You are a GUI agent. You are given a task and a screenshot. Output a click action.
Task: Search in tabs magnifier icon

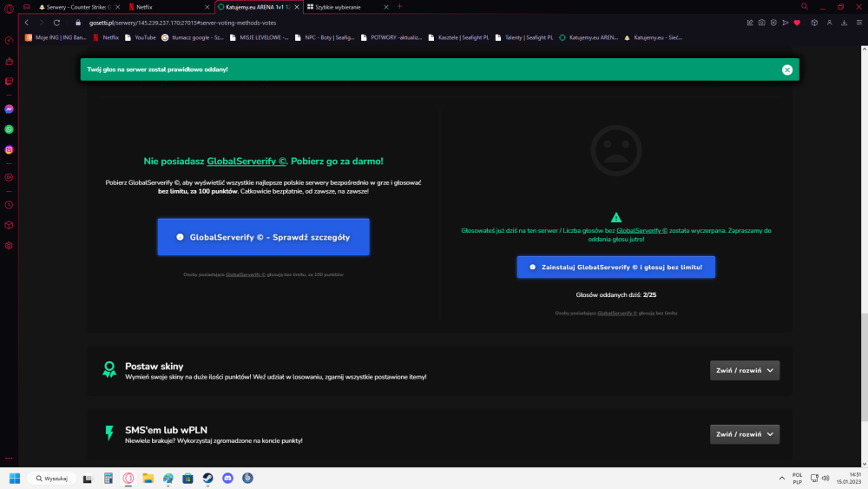pyautogui.click(x=805, y=7)
